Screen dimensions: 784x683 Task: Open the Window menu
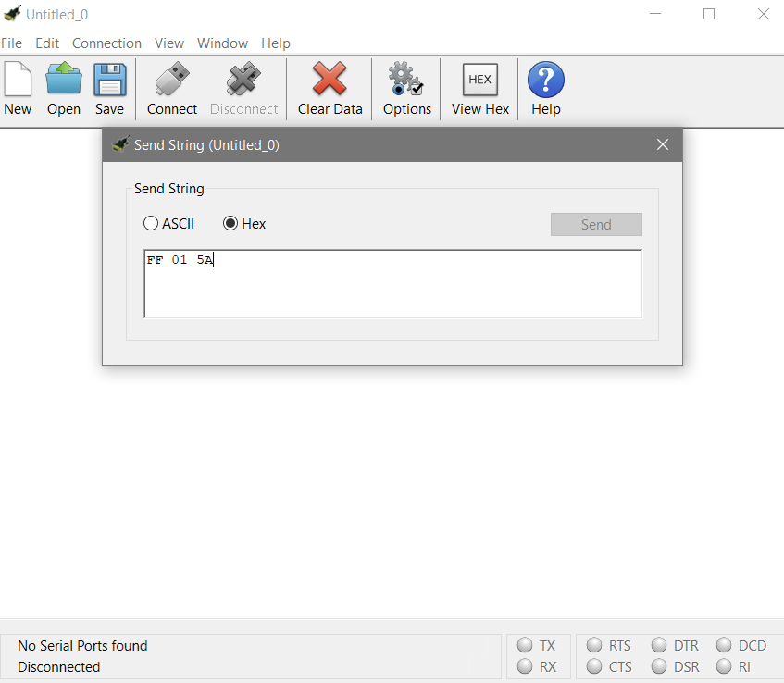click(x=222, y=43)
